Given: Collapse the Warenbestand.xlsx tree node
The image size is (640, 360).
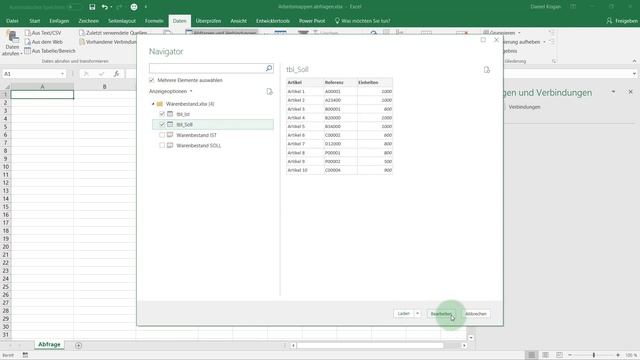Looking at the screenshot, I should point(153,104).
